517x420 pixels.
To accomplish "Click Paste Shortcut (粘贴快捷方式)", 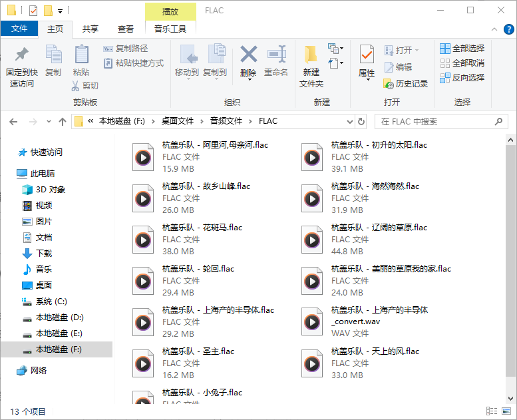I will coord(134,63).
